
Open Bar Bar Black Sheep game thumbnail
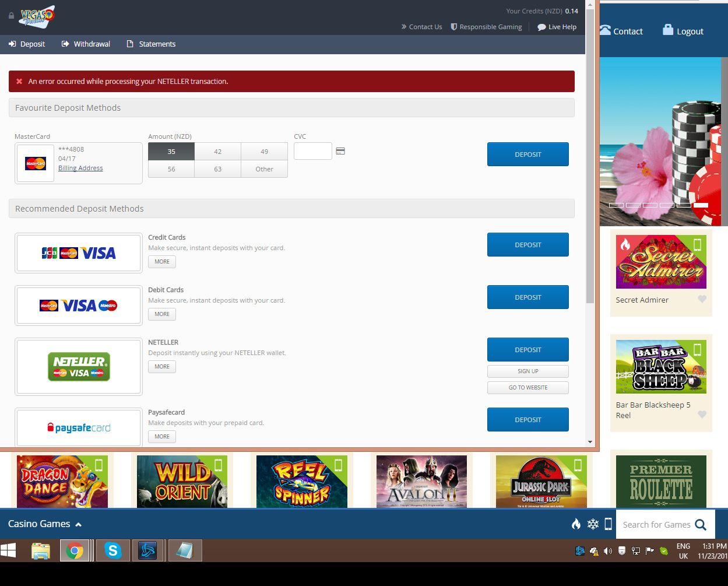(x=661, y=367)
